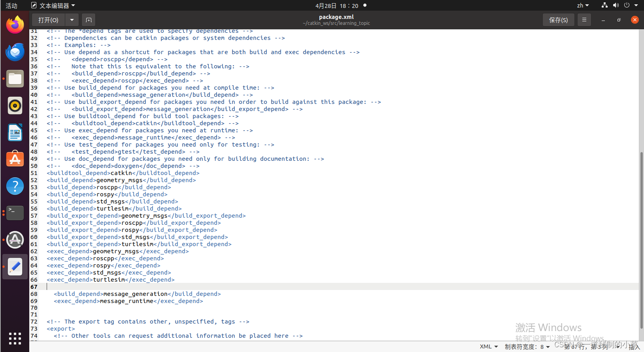Switch to the Terminal dock icon
Screen dimensions: 644x352
(x=15, y=213)
